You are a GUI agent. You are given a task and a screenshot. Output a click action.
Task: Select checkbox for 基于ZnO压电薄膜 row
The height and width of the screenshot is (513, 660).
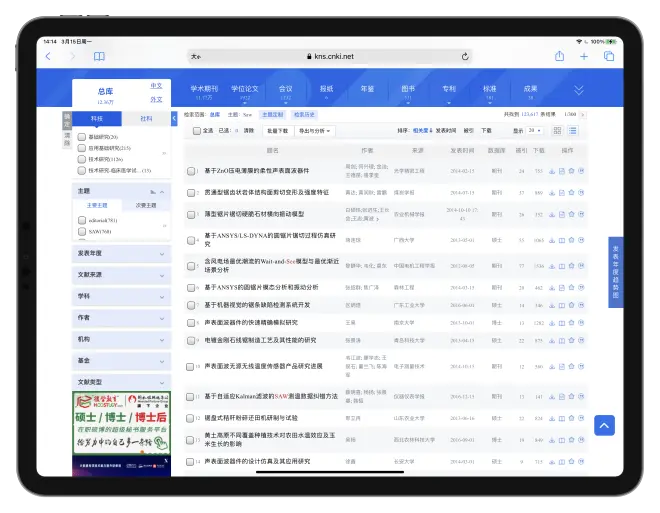pos(191,171)
